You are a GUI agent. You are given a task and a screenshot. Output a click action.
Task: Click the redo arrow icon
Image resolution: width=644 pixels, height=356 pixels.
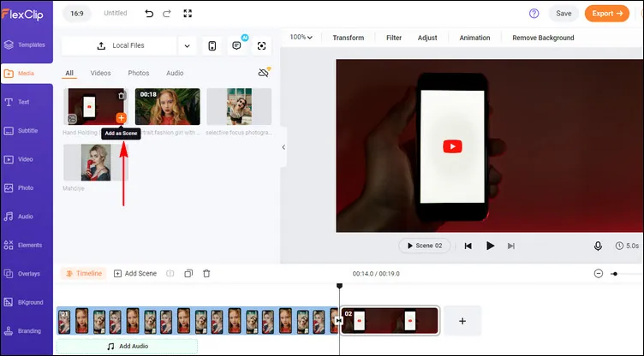[x=167, y=14]
